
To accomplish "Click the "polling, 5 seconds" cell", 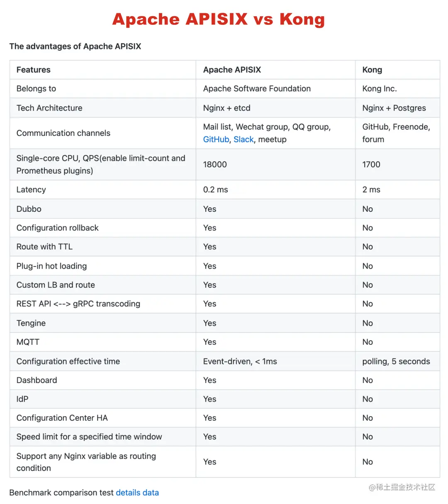I will 396,361.
